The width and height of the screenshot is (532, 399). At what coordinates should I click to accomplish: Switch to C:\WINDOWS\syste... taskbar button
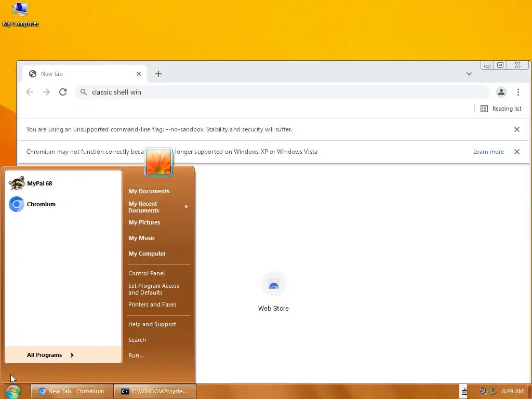pos(155,391)
